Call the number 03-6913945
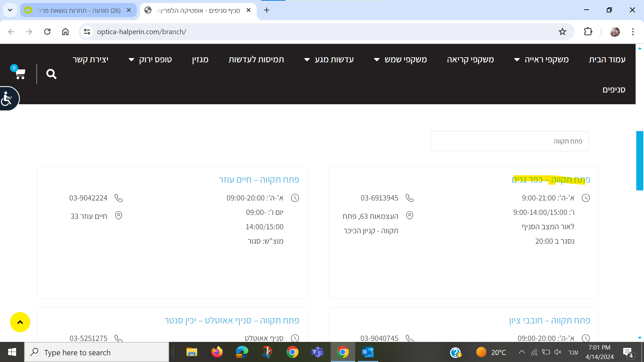Image resolution: width=644 pixels, height=362 pixels. coord(379,198)
